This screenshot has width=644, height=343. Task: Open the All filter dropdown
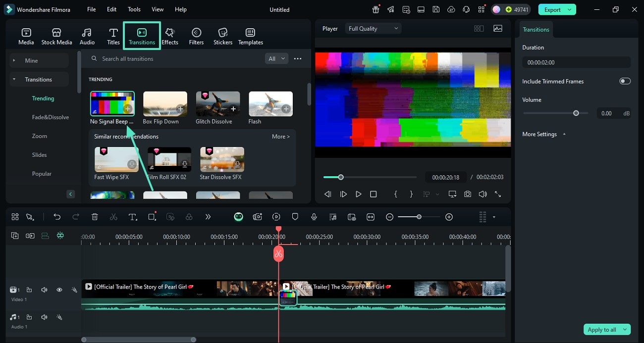pos(276,58)
